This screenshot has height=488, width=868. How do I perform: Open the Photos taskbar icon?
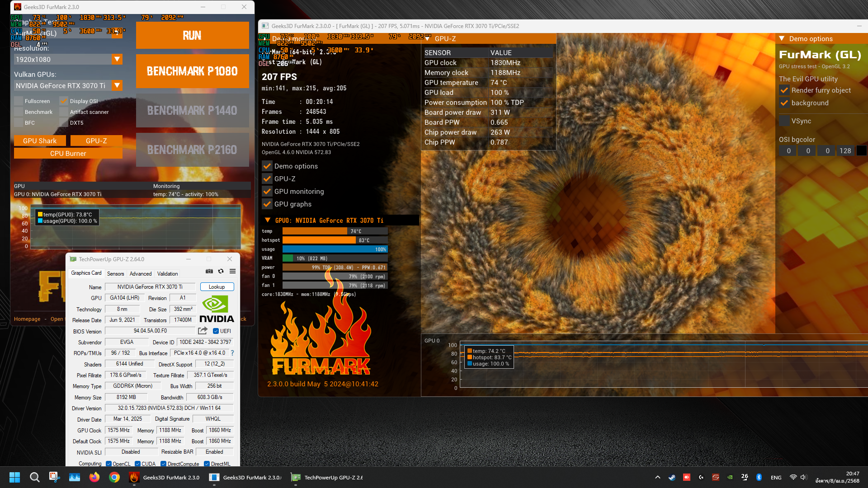tap(74, 477)
